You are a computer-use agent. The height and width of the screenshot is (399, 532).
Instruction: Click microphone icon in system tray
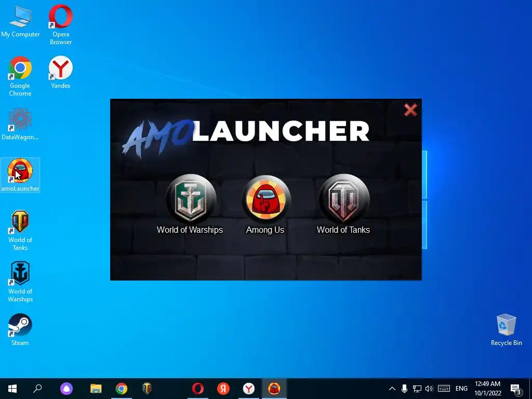coord(404,389)
